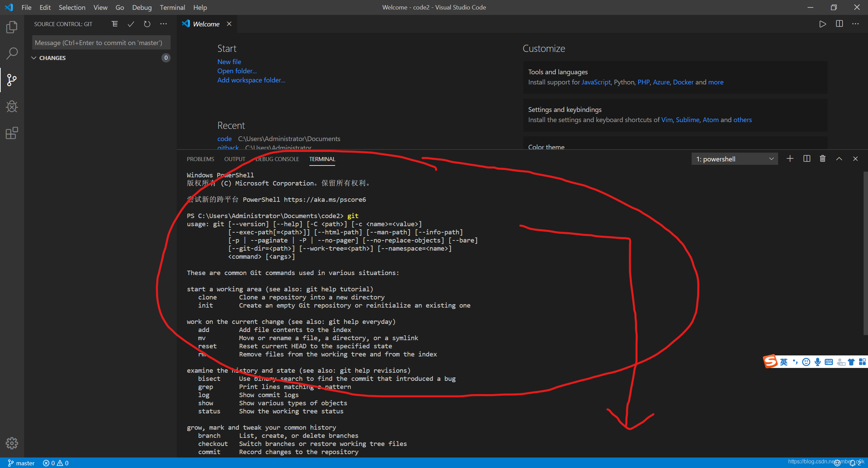Image resolution: width=868 pixels, height=468 pixels.
Task: Refresh the source control panel
Action: click(147, 24)
